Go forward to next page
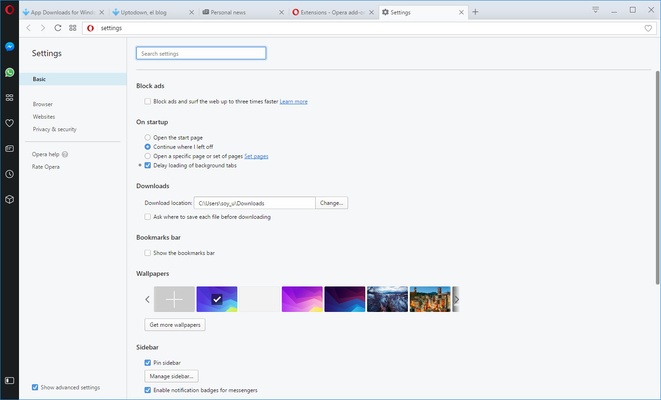 [43, 28]
